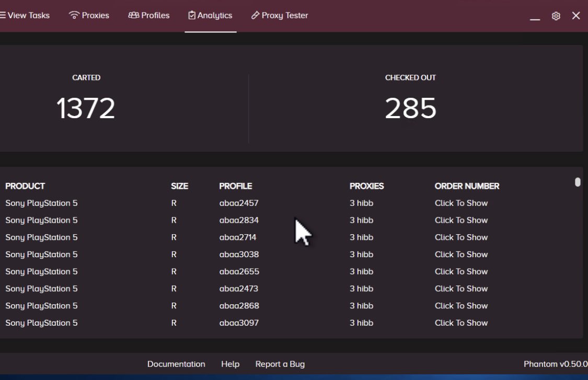Screen dimensions: 588x380
Task: Click the Phantom v0.50.0 version label
Action: pos(556,364)
